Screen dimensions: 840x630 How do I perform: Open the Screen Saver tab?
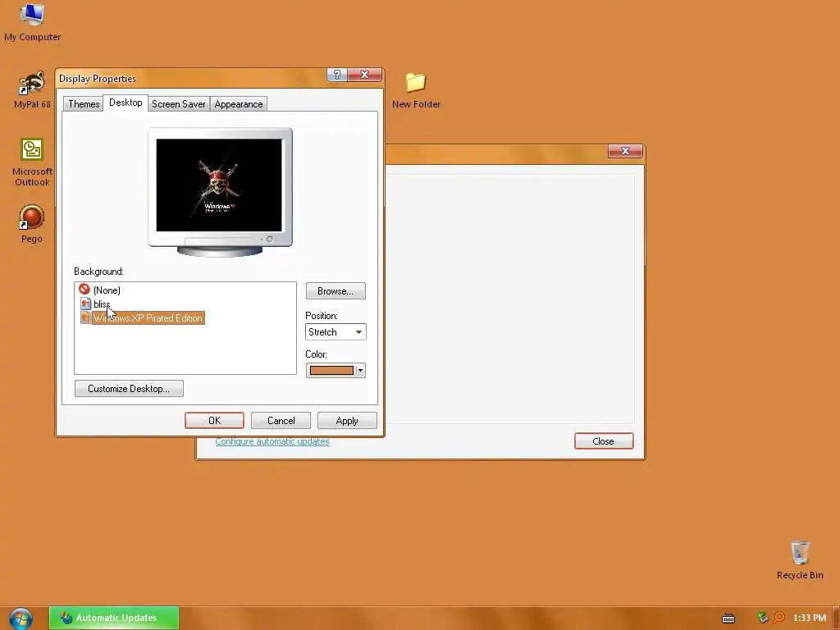coord(178,104)
